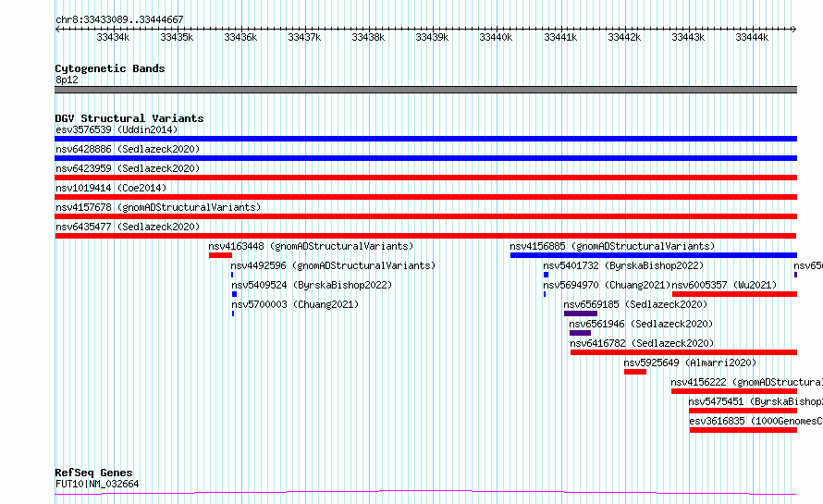
Task: Select the blue bar for esv3576539
Action: [x=425, y=139]
